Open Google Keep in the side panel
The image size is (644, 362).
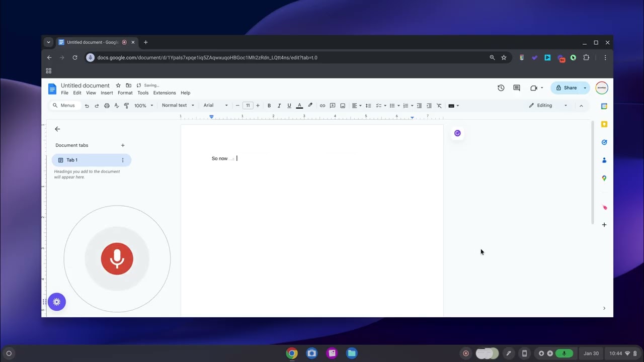pos(604,124)
